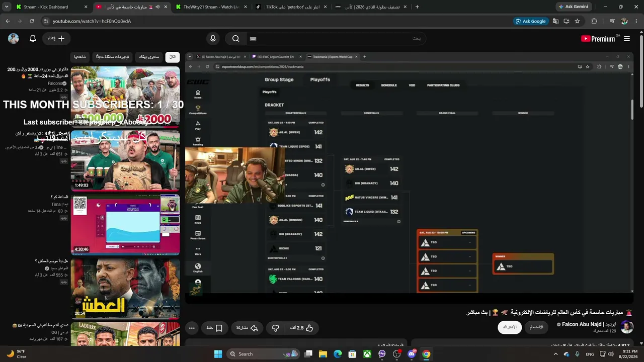Select the 'محتوى يهمّك' filter chip
Viewport: 644px width, 362px height.
click(149, 57)
